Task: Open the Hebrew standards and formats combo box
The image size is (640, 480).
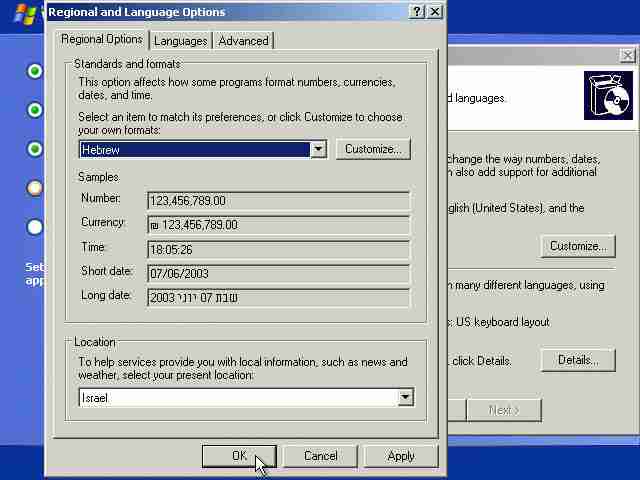Action: coord(202,149)
